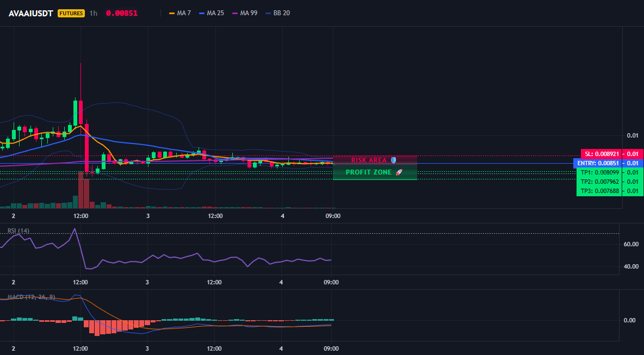
Task: Click day 4 label on price chart time axis
Action: 282,216
